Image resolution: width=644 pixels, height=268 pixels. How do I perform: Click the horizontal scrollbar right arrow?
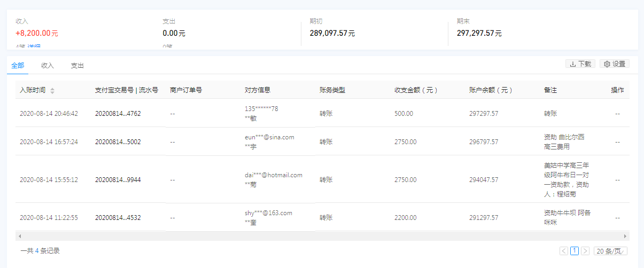[x=625, y=236]
